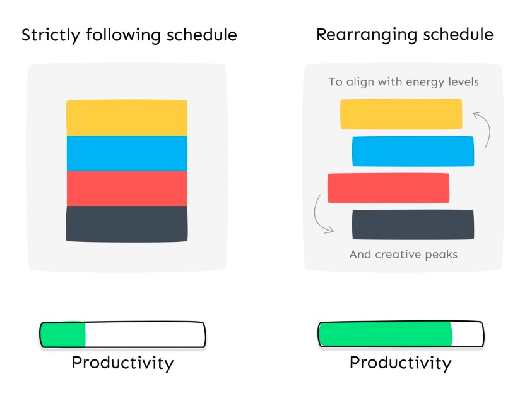Click the upward curved arrow beside blue block
Screen dimensions: 532x410
pos(482,130)
